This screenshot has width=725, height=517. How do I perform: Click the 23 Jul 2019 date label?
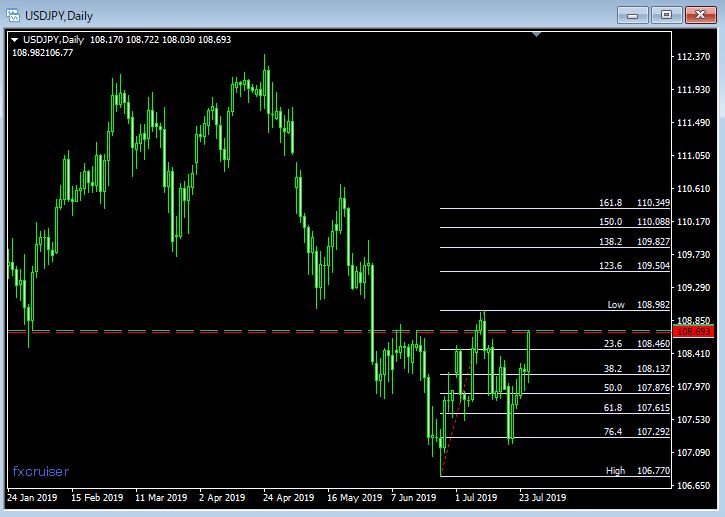(x=542, y=498)
